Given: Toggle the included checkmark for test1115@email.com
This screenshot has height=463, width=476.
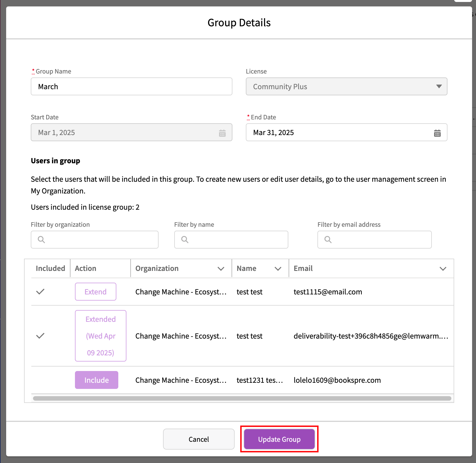Looking at the screenshot, I should coord(40,292).
